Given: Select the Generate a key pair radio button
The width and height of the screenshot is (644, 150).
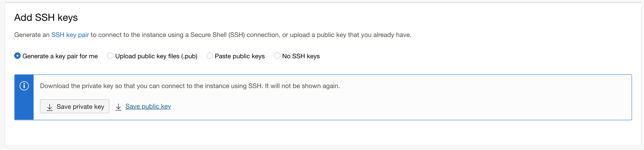Looking at the screenshot, I should [17, 56].
